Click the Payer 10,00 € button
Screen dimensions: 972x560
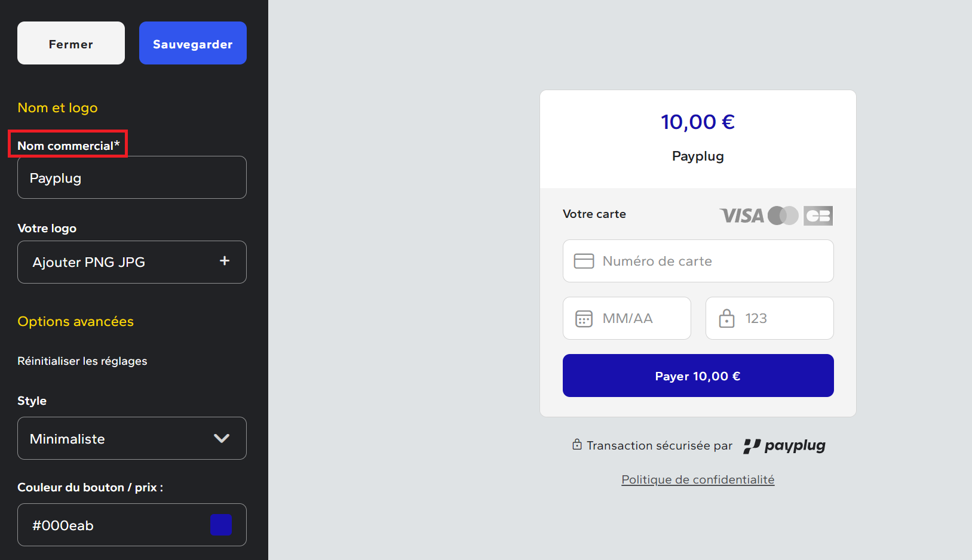click(698, 376)
